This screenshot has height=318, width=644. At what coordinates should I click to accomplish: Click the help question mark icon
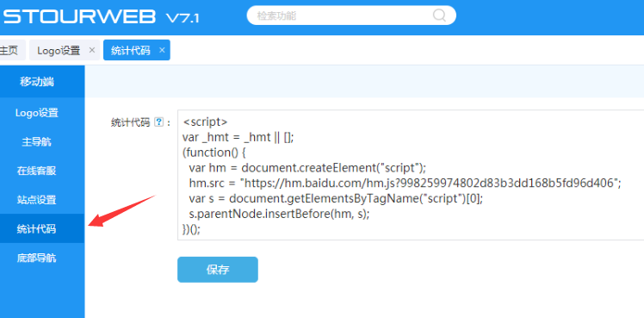click(159, 122)
